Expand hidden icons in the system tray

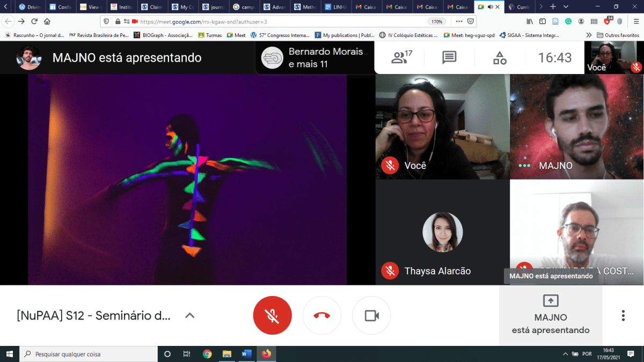coord(565,354)
